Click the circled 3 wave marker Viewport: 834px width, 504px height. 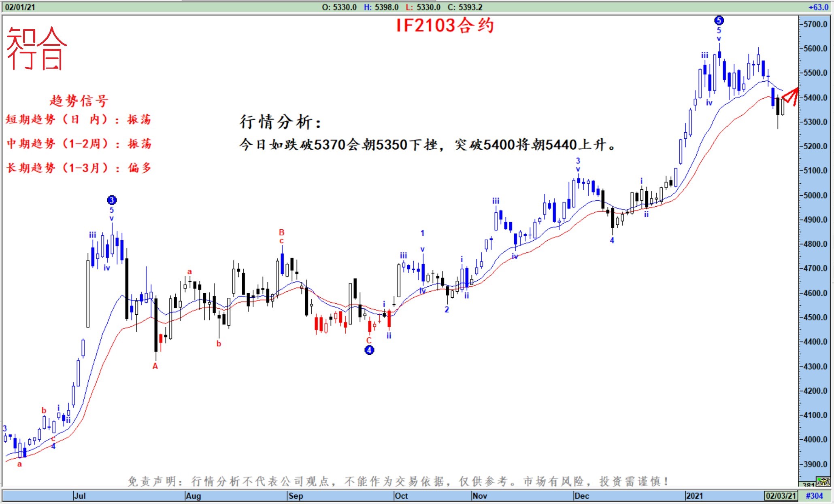(x=112, y=200)
